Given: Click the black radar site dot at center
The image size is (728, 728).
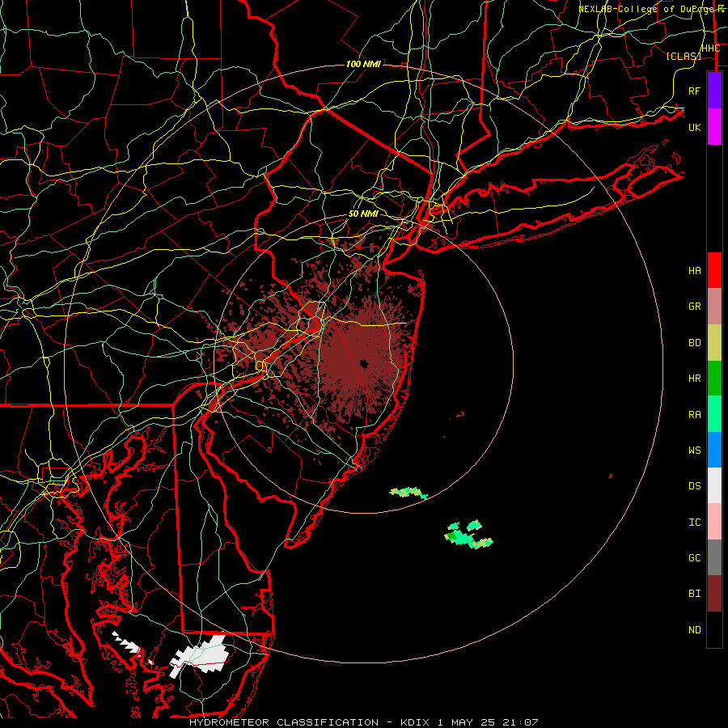Looking at the screenshot, I should point(363,363).
